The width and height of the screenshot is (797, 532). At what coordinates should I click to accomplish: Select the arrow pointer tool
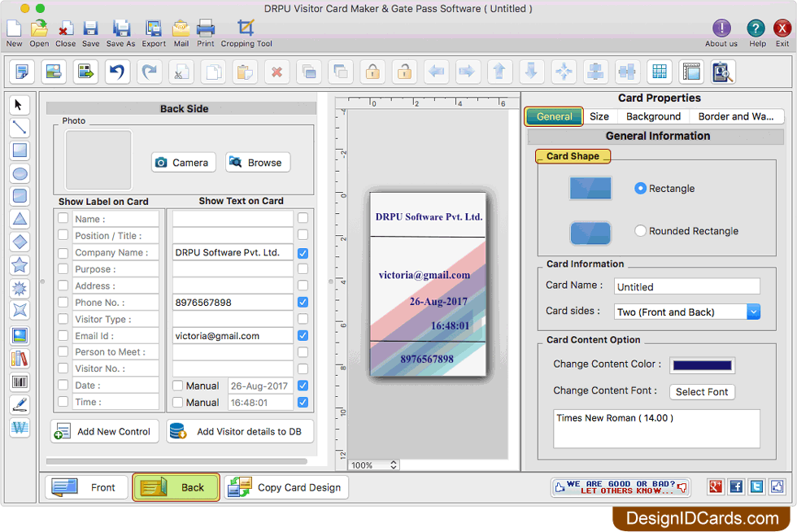point(20,105)
